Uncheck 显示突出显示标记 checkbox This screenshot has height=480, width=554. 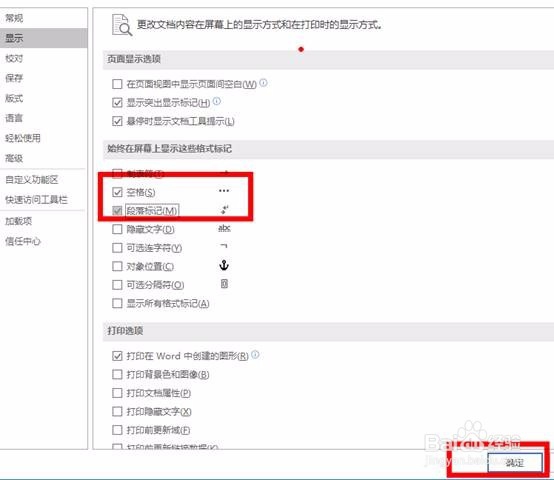tap(117, 103)
